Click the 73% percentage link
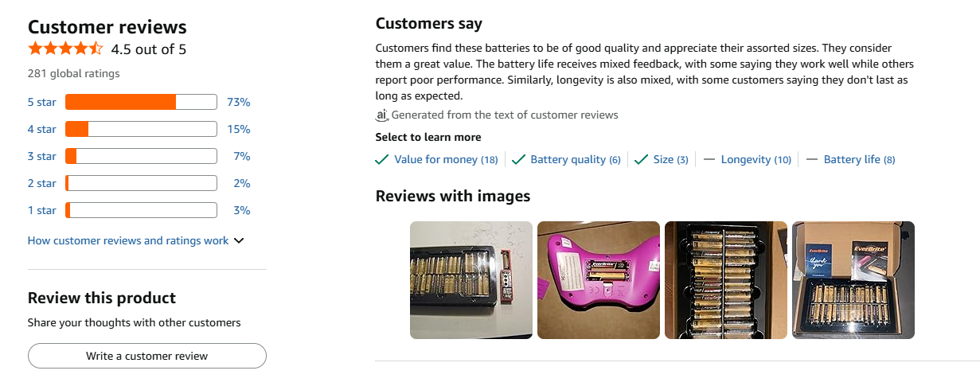 click(x=238, y=102)
